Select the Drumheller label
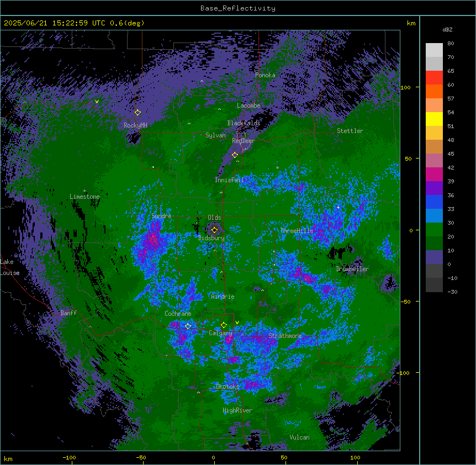This screenshot has height=465, width=476. click(x=352, y=269)
